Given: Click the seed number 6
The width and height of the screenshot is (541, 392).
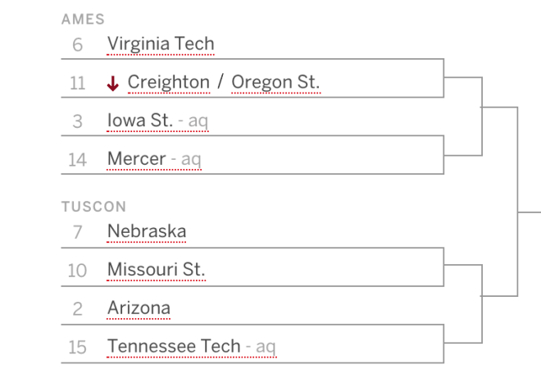Looking at the screenshot, I should click(x=77, y=45).
